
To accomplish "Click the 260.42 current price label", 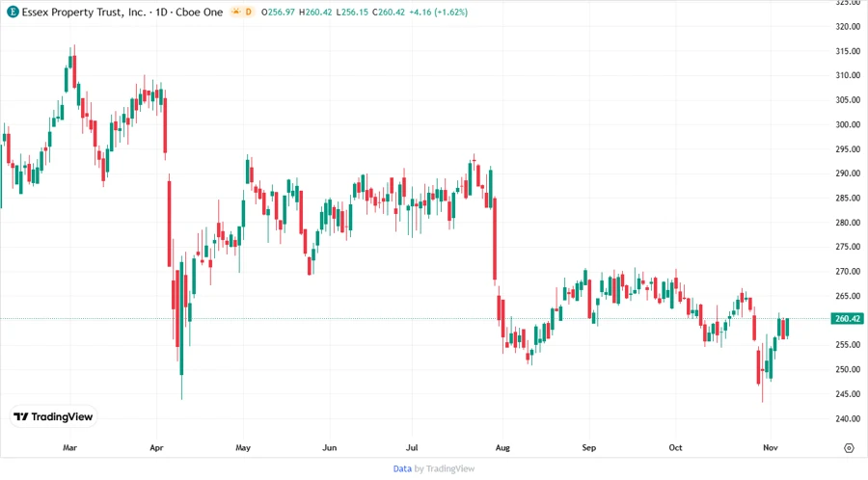I will pyautogui.click(x=847, y=318).
